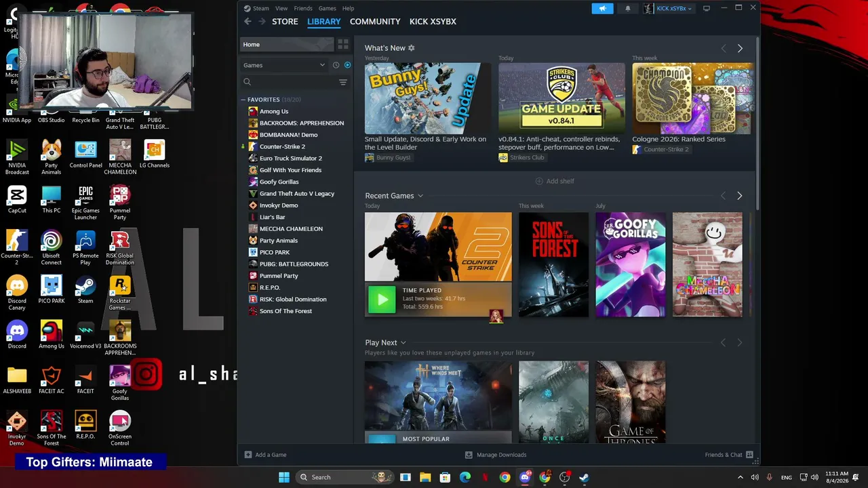
Task: Select the Epic Games Launcher desktop icon
Action: click(x=85, y=203)
